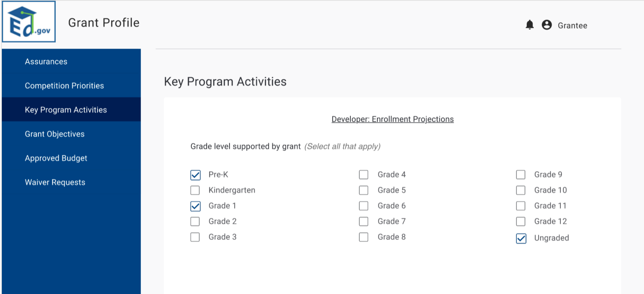Uncheck the Grade 1 checkbox

pyautogui.click(x=196, y=206)
